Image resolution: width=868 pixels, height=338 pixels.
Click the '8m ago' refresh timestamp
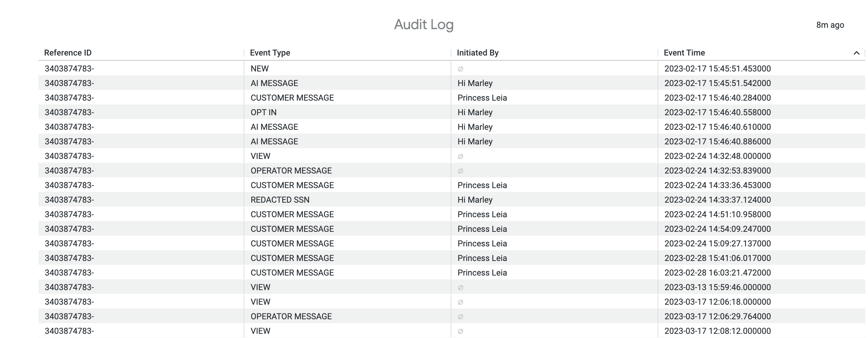click(830, 25)
